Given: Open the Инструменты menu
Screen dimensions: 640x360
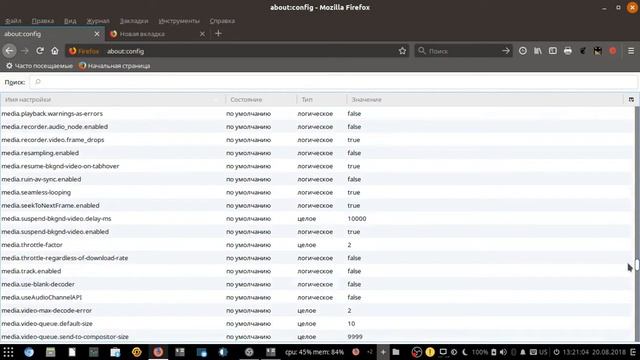Looking at the screenshot, I should point(179,21).
